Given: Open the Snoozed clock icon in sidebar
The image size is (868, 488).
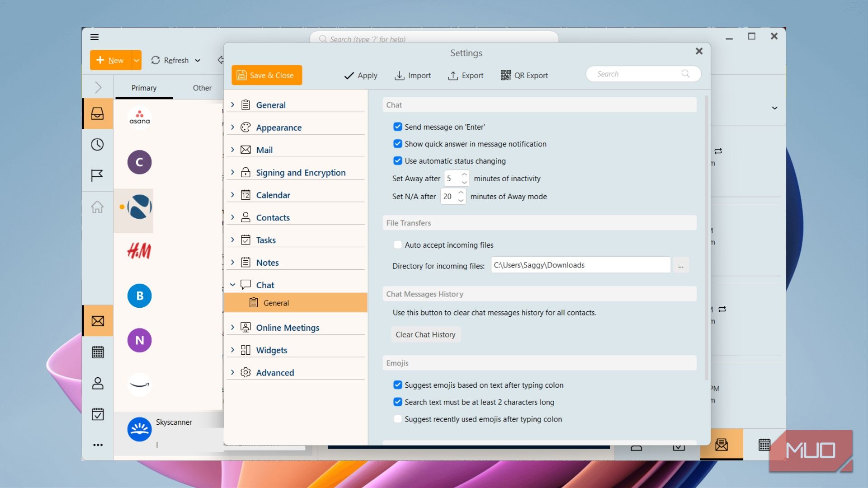Looking at the screenshot, I should click(x=97, y=145).
